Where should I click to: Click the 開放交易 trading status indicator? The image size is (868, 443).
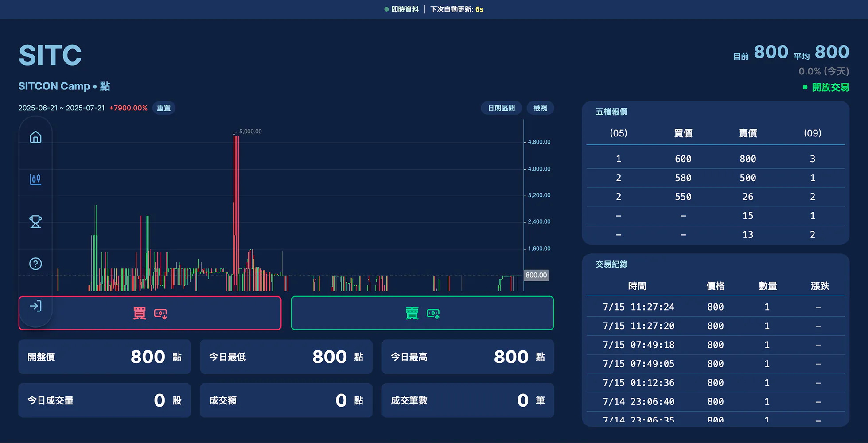point(826,87)
